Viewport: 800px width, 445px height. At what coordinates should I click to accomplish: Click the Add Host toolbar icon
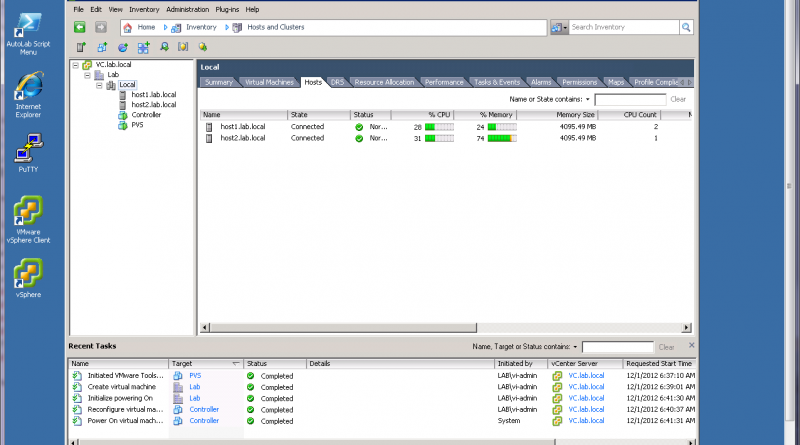[81, 47]
